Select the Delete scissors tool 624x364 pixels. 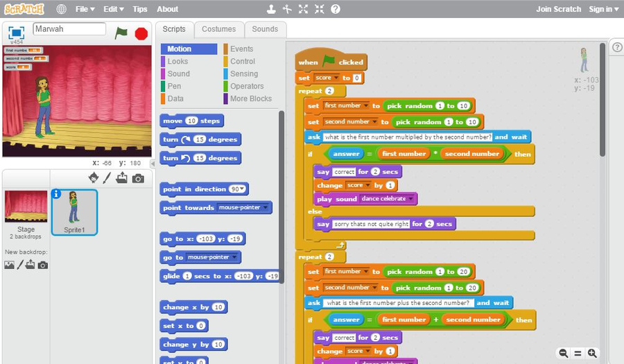tap(287, 9)
